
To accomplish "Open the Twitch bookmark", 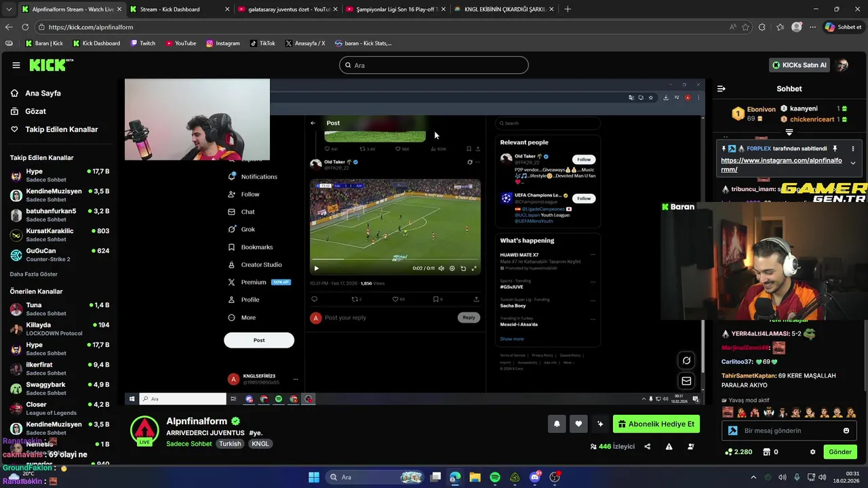I will tap(143, 43).
